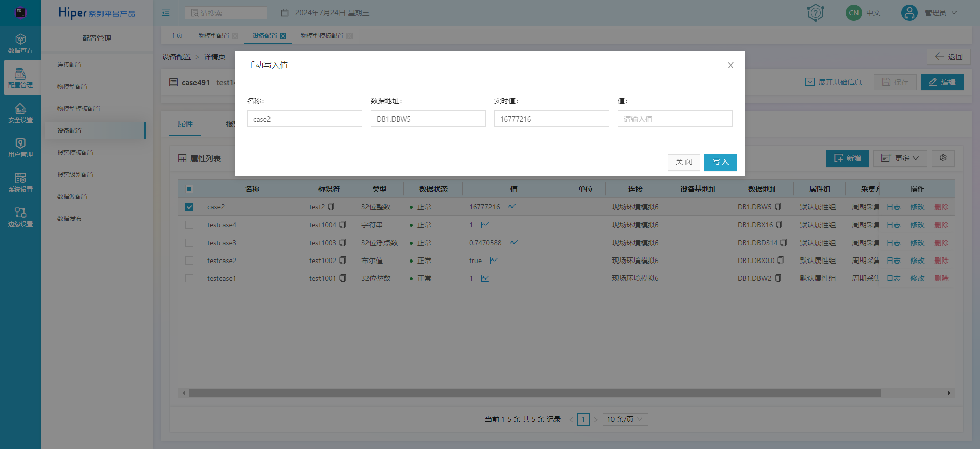Copy data address DB1.DBX16 with copy icon
This screenshot has height=449, width=980.
(780, 225)
